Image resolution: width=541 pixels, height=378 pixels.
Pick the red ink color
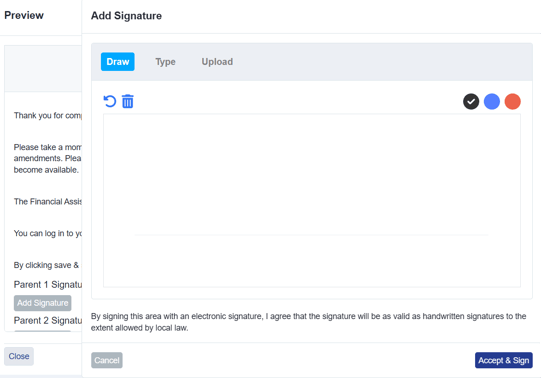point(512,101)
